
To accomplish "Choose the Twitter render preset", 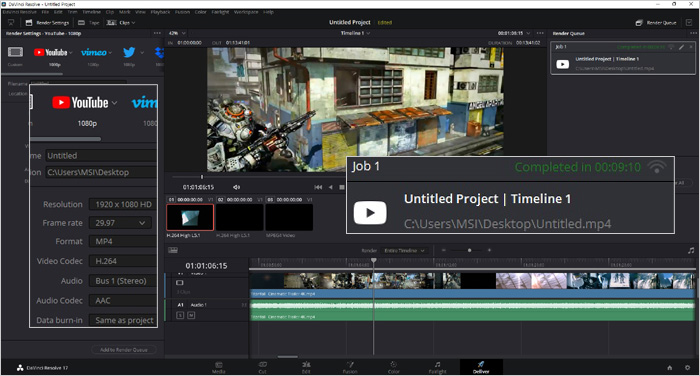I will coord(129,52).
